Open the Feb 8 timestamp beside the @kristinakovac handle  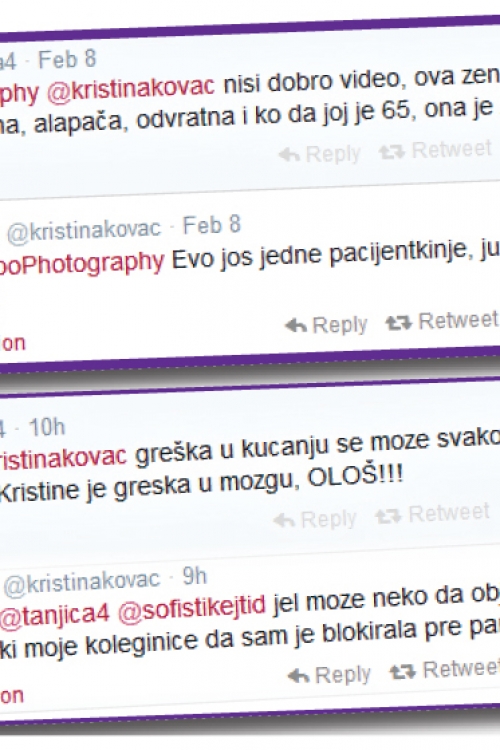[x=211, y=225]
